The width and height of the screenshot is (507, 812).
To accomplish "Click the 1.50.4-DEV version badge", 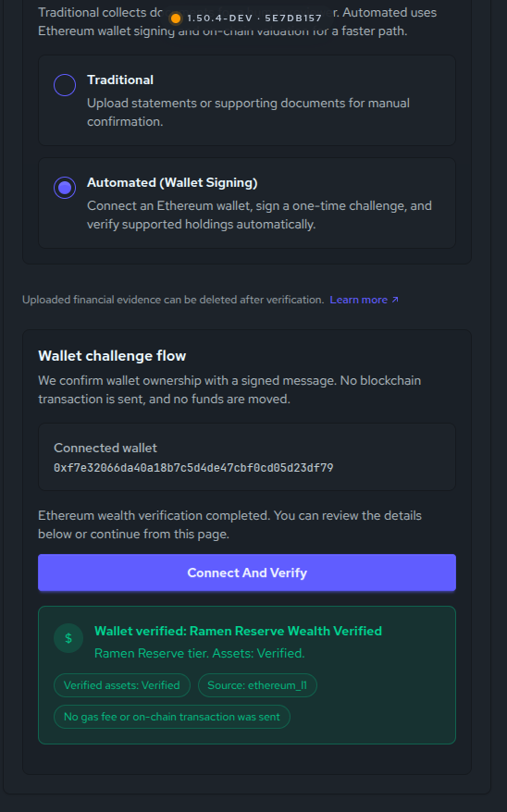I will tap(247, 18).
